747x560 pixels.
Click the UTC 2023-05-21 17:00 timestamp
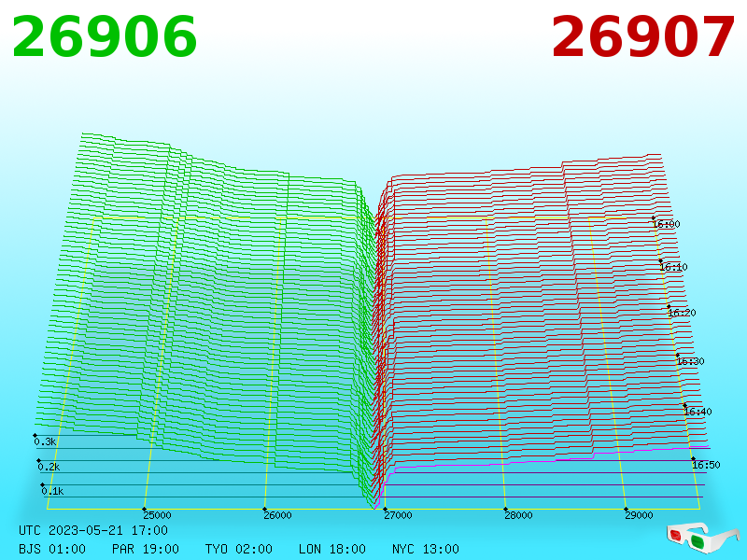coord(93,530)
